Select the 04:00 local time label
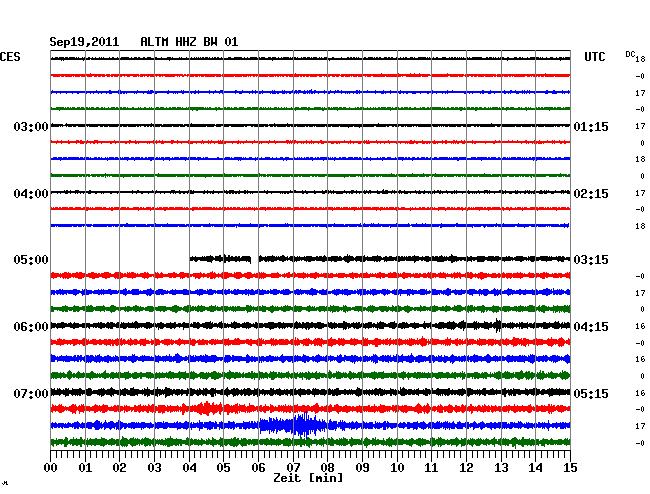 pos(31,194)
